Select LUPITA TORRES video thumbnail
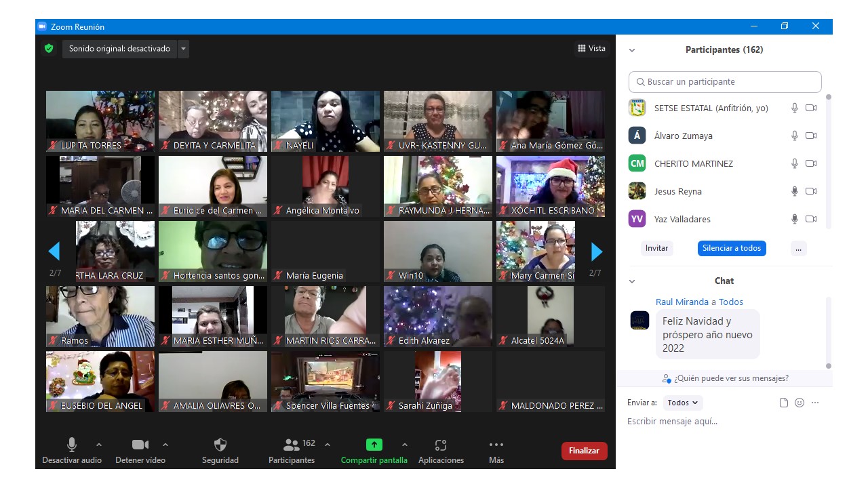Viewport: 868px width, 488px height. point(100,121)
